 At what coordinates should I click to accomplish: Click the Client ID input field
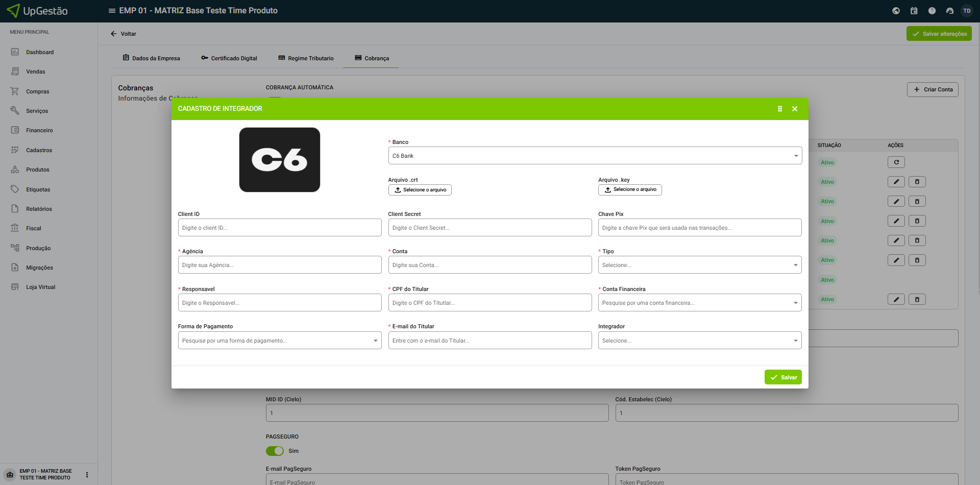pos(279,228)
